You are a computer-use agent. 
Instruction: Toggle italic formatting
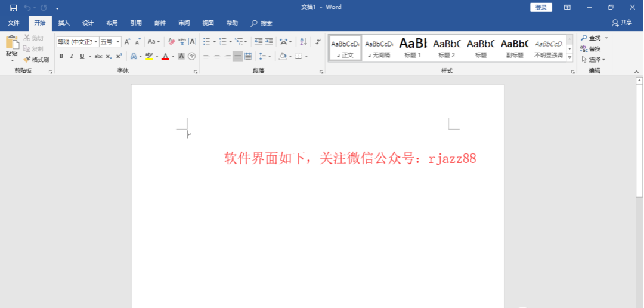(x=72, y=56)
